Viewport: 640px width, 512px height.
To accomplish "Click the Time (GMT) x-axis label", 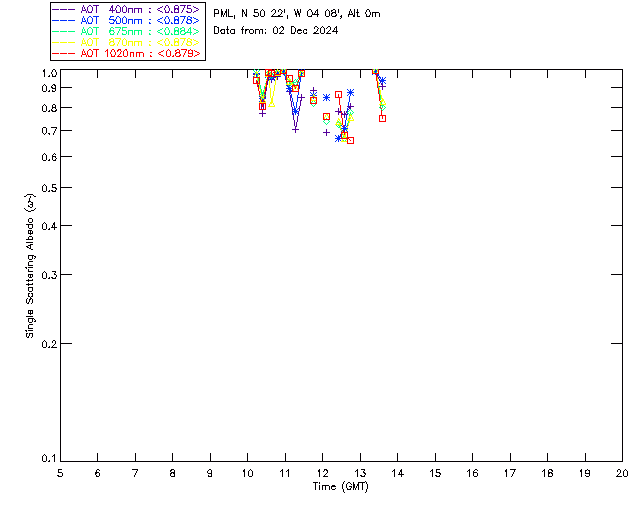I will tap(341, 485).
